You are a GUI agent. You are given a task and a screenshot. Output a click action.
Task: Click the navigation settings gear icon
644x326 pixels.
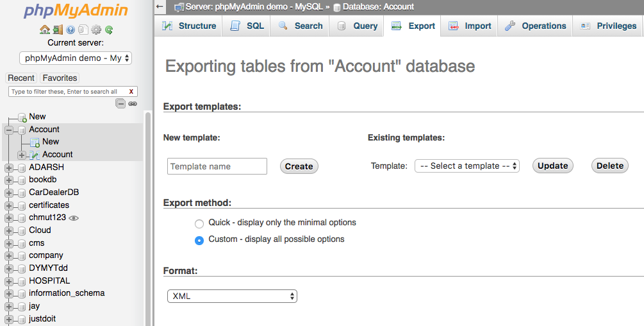pyautogui.click(x=96, y=30)
